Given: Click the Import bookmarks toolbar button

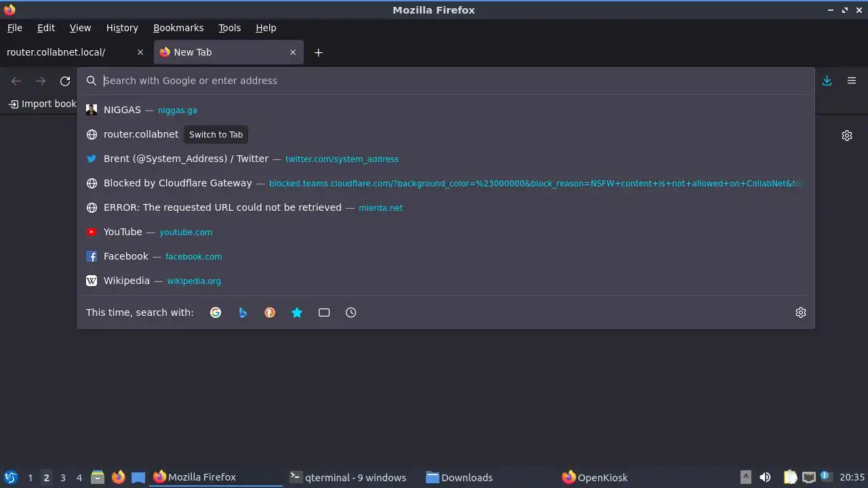Looking at the screenshot, I should 43,104.
